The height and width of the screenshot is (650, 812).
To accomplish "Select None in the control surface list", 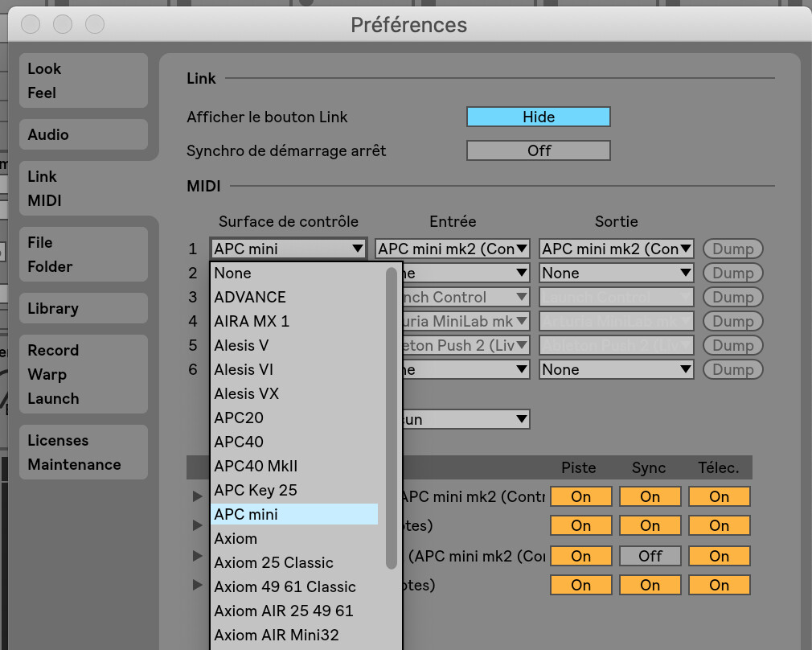I will click(295, 274).
